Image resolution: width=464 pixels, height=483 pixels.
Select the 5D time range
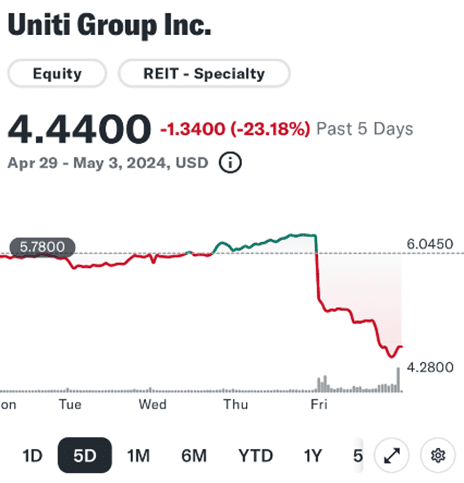[85, 455]
